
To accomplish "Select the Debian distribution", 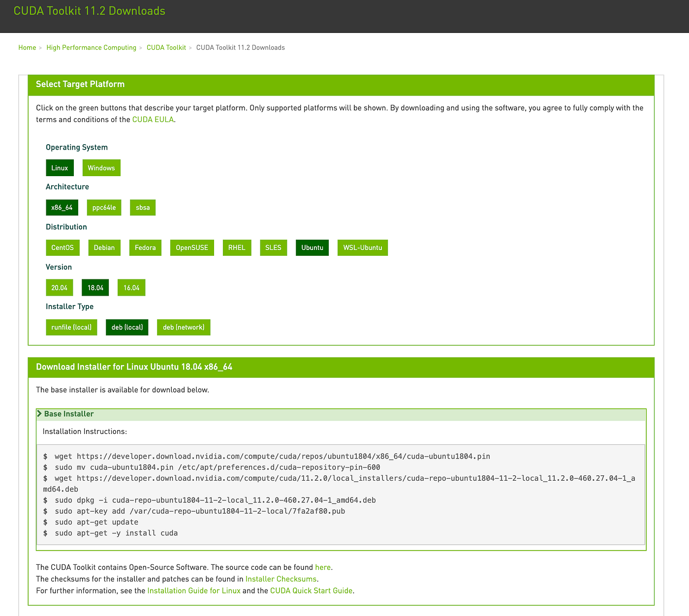I will coord(104,247).
